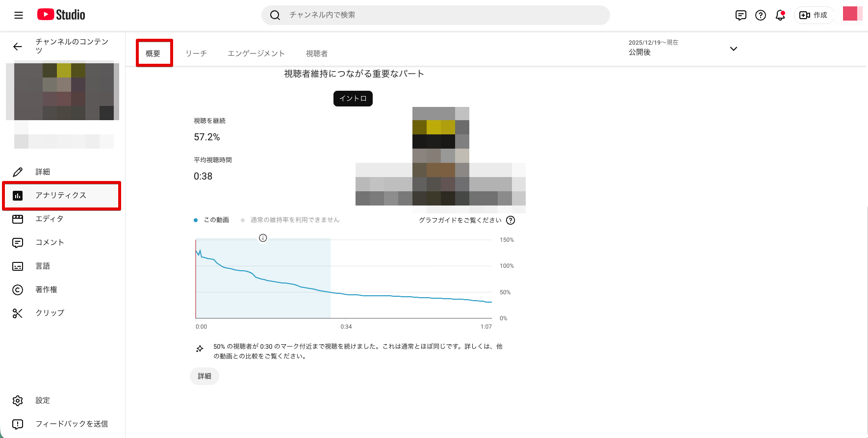The height and width of the screenshot is (438, 868).
Task: Open the send feedback comment icon in header
Action: (740, 15)
